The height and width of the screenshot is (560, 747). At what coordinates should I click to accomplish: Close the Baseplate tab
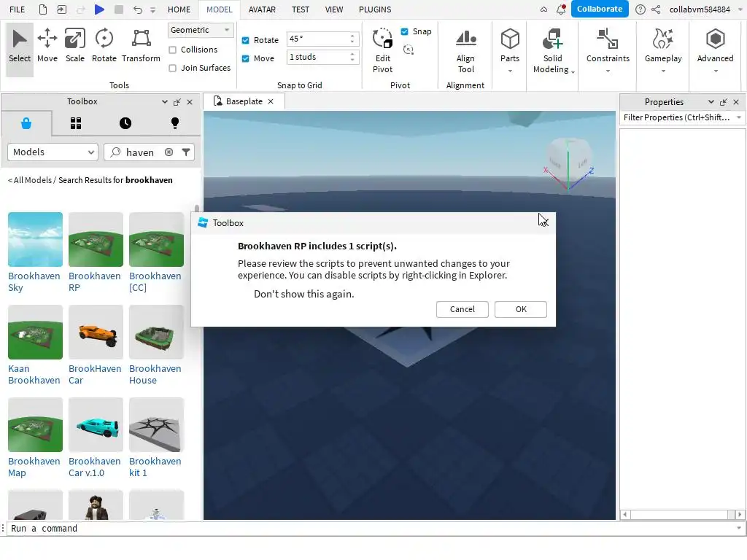271,101
